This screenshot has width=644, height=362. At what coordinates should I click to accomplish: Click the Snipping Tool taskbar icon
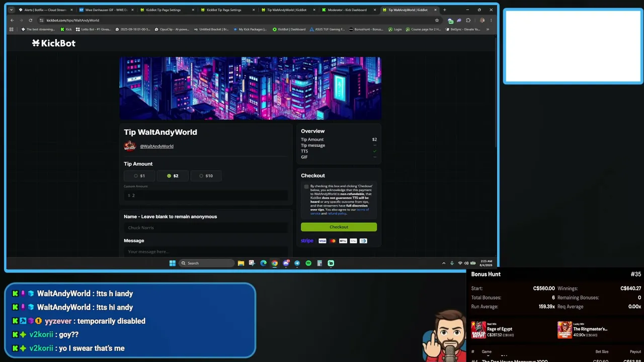point(252,263)
